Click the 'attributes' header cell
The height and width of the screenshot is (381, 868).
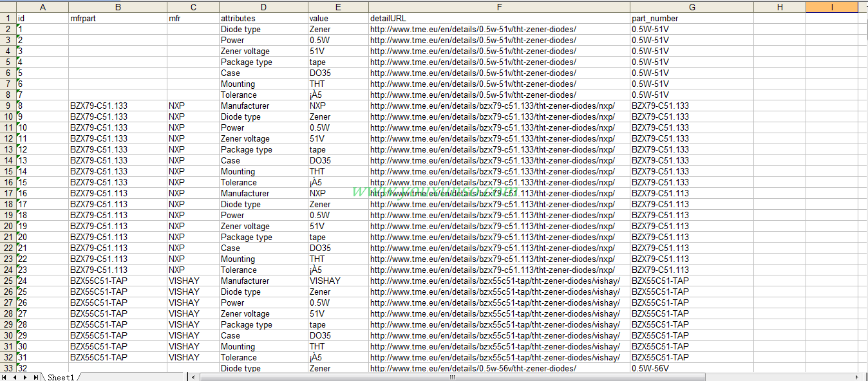(263, 19)
